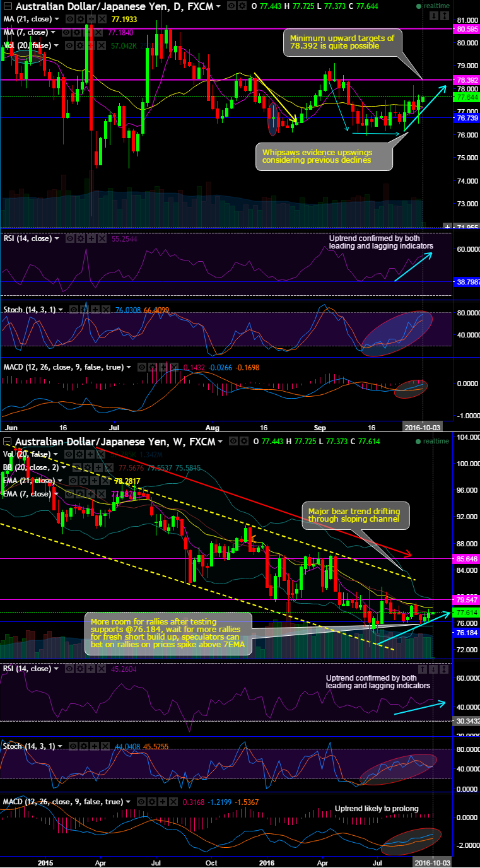Screen dimensions: 480x868
Task: Expand dropdown arrow next to weekly EMA (7, close)
Action: pos(56,494)
